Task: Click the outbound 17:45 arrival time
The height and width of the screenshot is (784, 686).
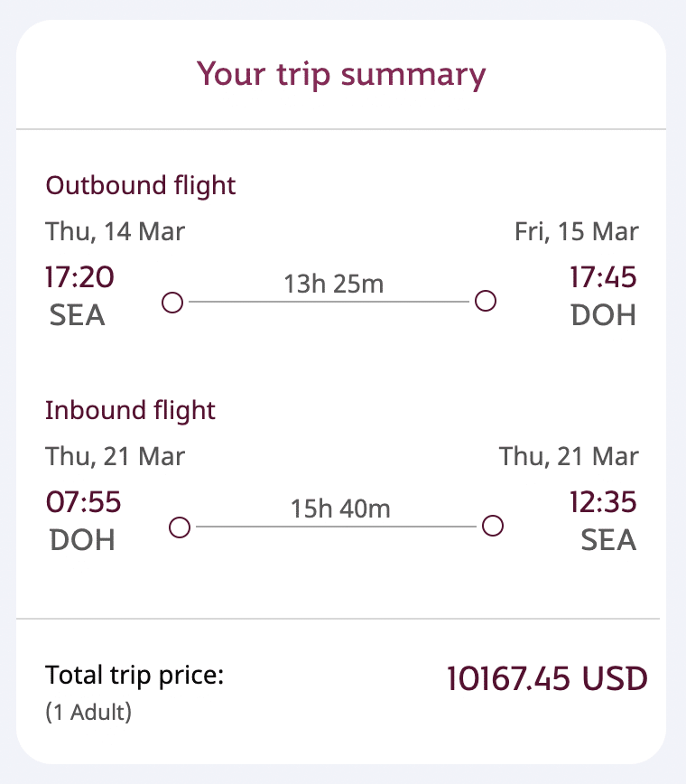Action: point(603,277)
